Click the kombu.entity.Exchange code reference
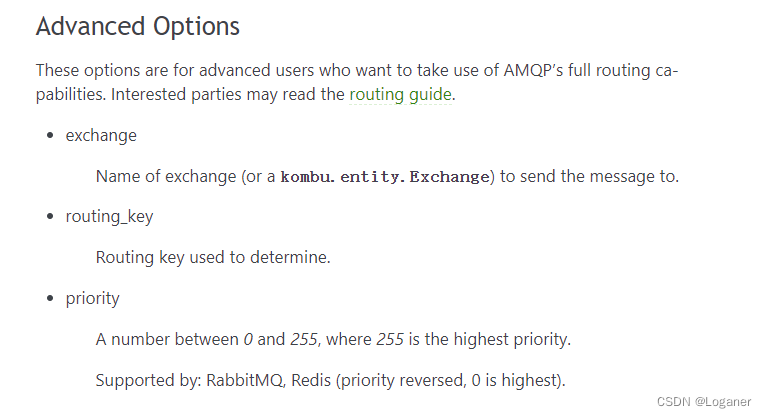 pos(384,176)
